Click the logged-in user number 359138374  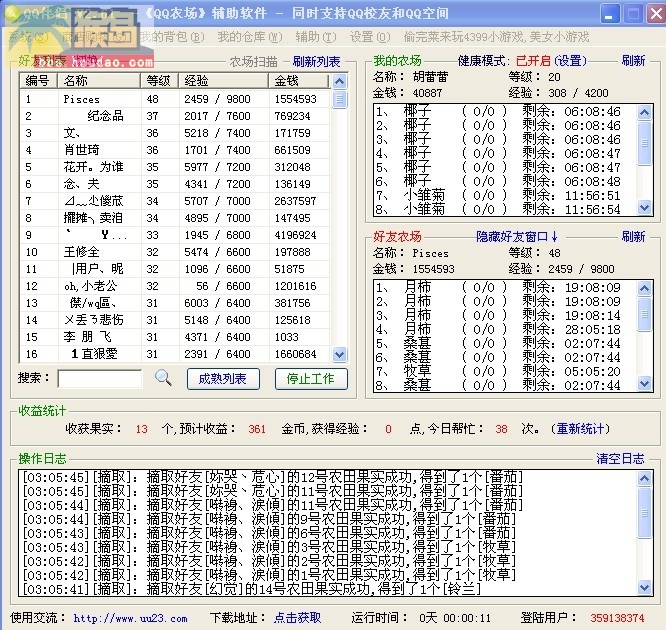617,618
